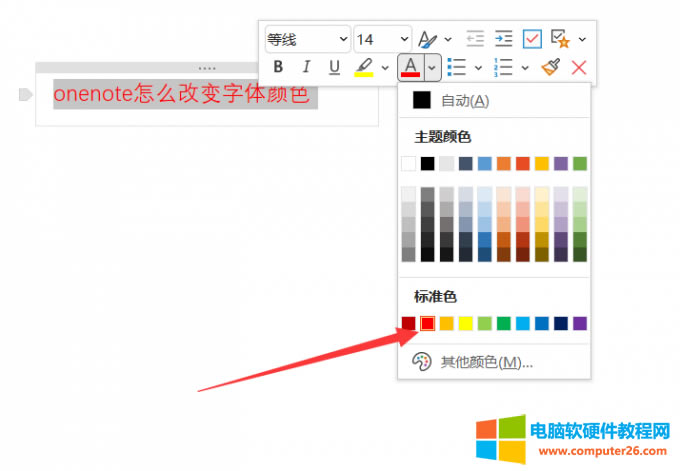Select light blue standard color
Screen dimensions: 680x471
click(523, 323)
